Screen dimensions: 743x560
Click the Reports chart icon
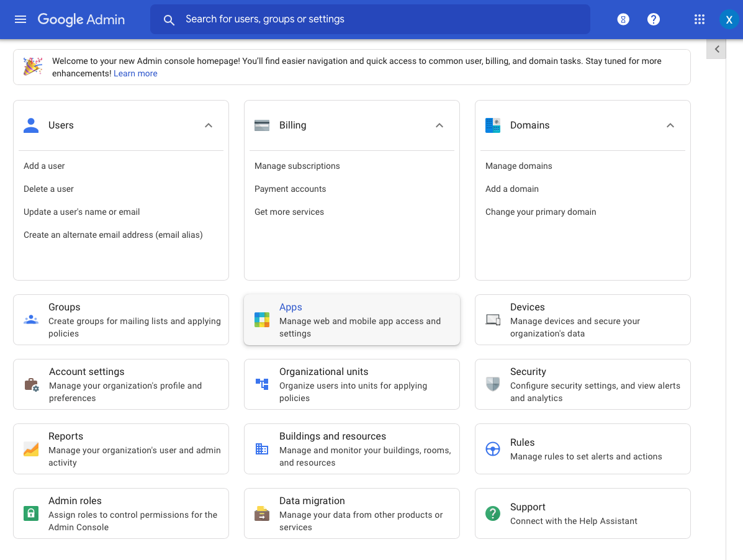[31, 449]
